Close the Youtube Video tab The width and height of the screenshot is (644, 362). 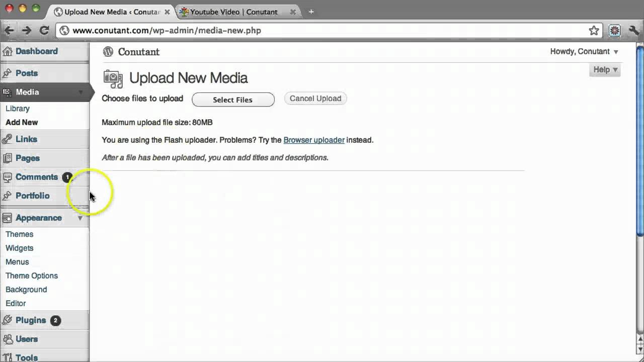click(294, 12)
